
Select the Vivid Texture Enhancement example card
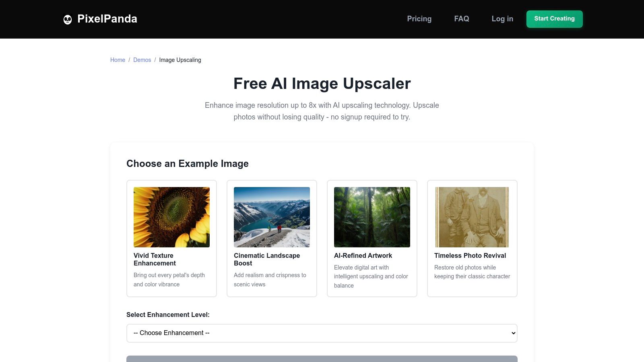171,238
